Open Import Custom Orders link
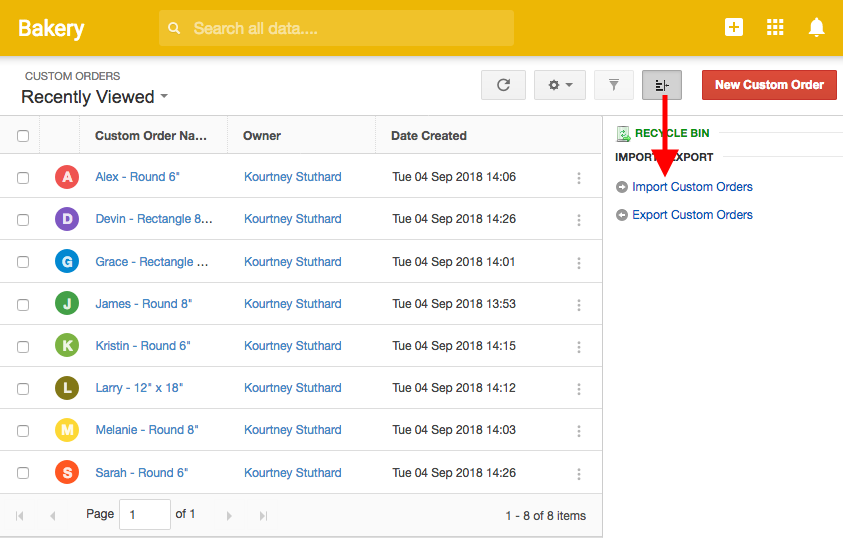Viewport: 843px width, 539px height. pos(692,187)
